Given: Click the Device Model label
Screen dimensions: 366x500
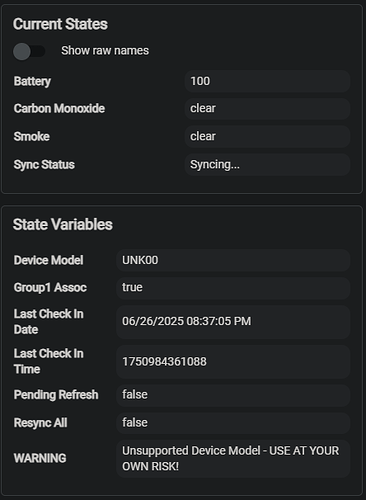Looking at the screenshot, I should (49, 260).
